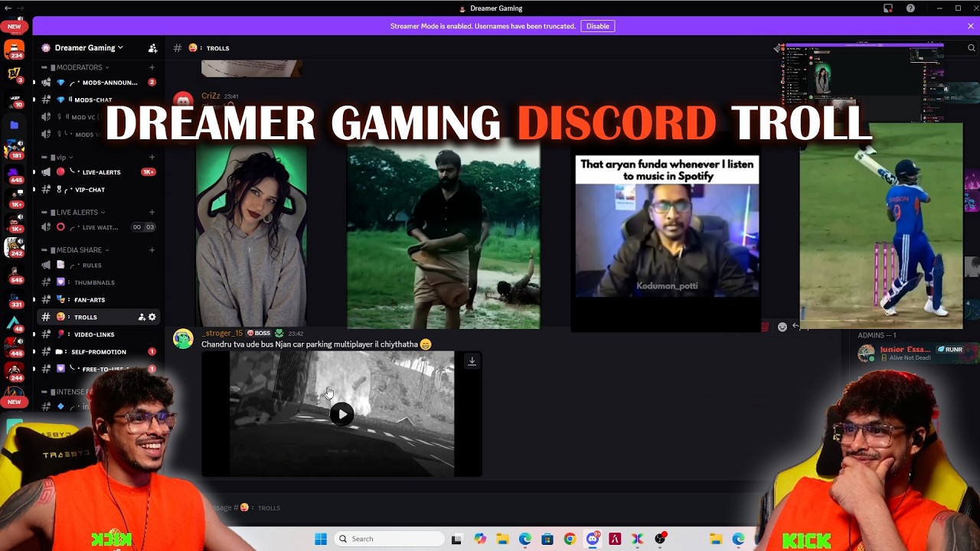The width and height of the screenshot is (980, 551).
Task: Click the invite people icon near server name
Action: point(152,47)
